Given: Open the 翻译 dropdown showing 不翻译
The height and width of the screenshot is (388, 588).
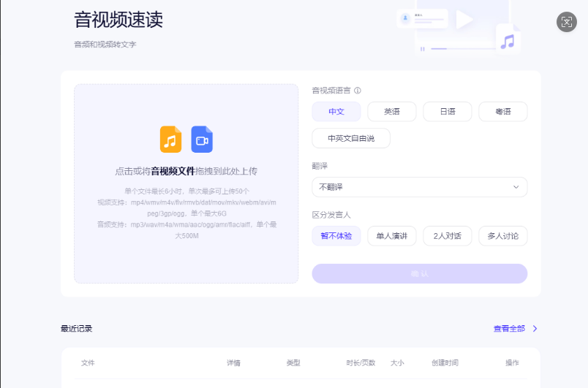Looking at the screenshot, I should [419, 187].
